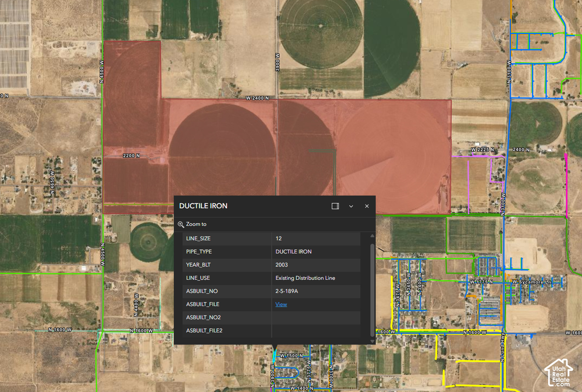
Task: Click the W 1500 N street label
Action: (x=291, y=355)
